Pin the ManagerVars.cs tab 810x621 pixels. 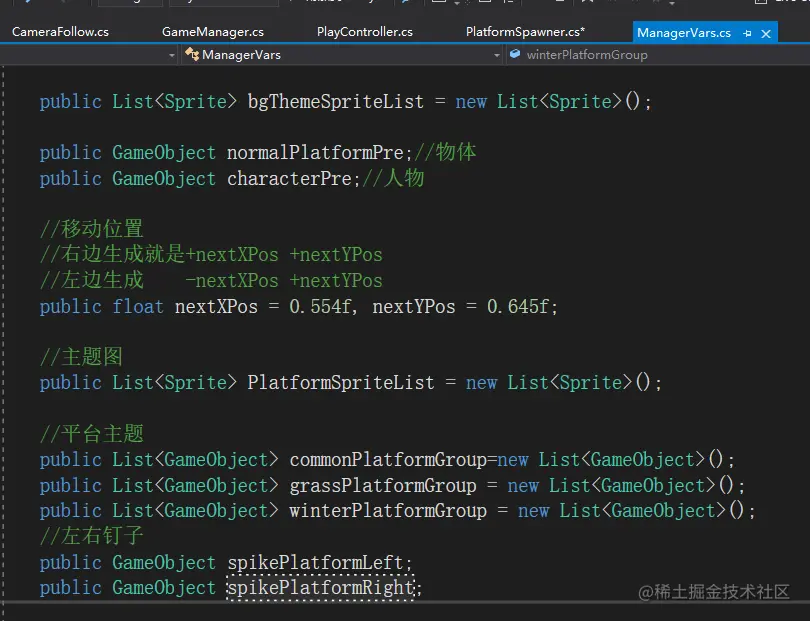point(747,34)
